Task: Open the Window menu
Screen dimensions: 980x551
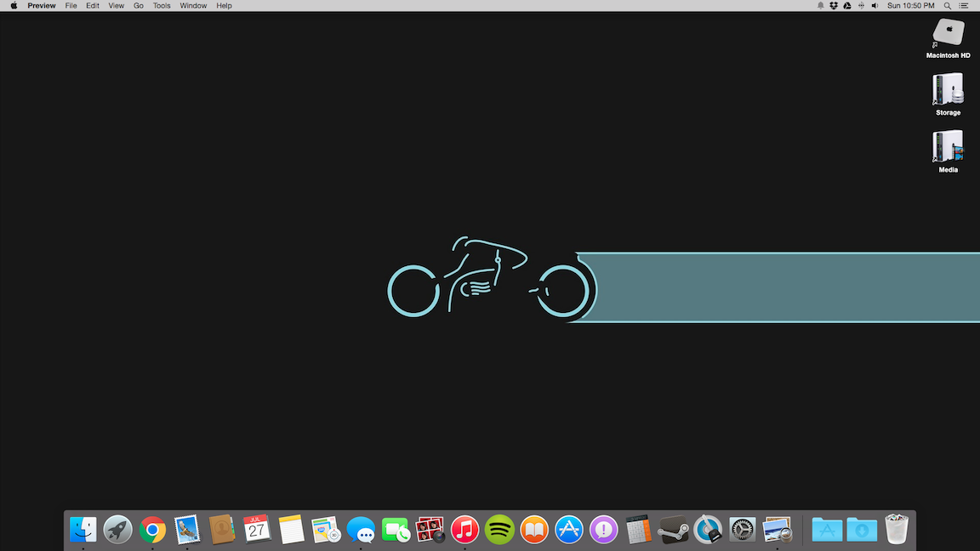Action: (x=193, y=6)
